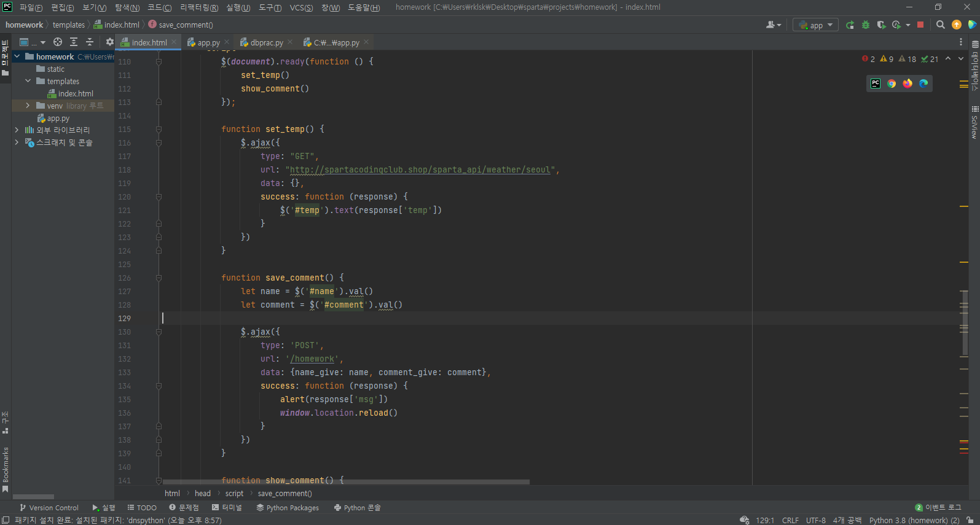980x525 pixels.
Task: Click the Profile run icon
Action: coord(896,25)
